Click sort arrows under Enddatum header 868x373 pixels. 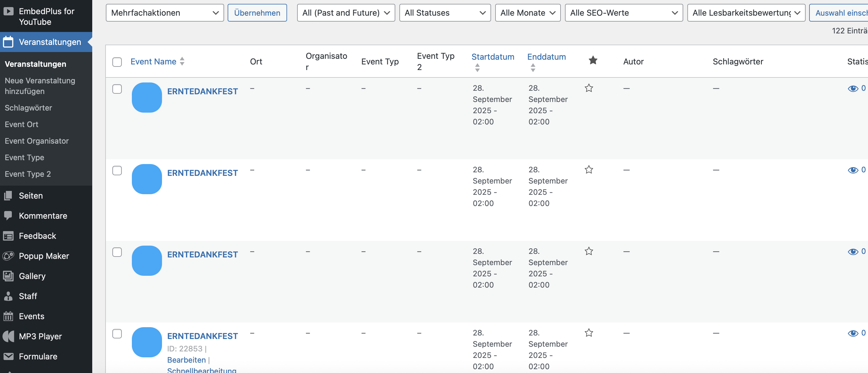[x=533, y=68]
